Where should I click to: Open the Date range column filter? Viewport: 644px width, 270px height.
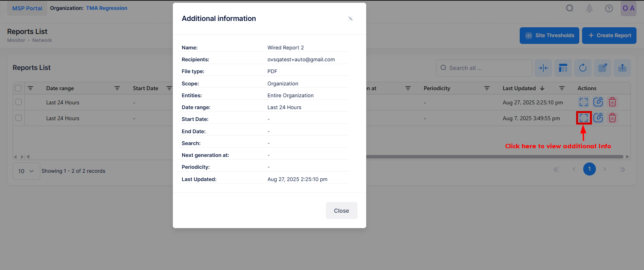coord(117,88)
